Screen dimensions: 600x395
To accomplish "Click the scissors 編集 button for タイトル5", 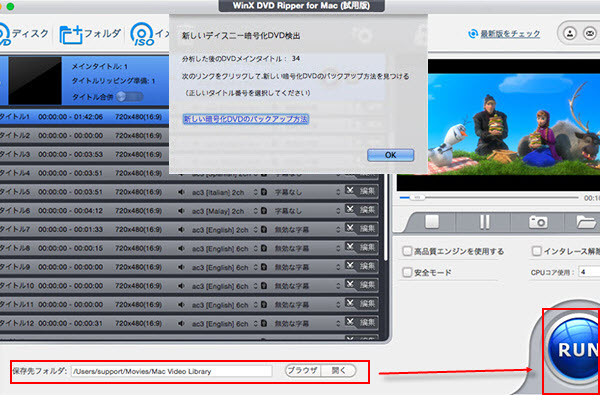I will tap(361, 191).
